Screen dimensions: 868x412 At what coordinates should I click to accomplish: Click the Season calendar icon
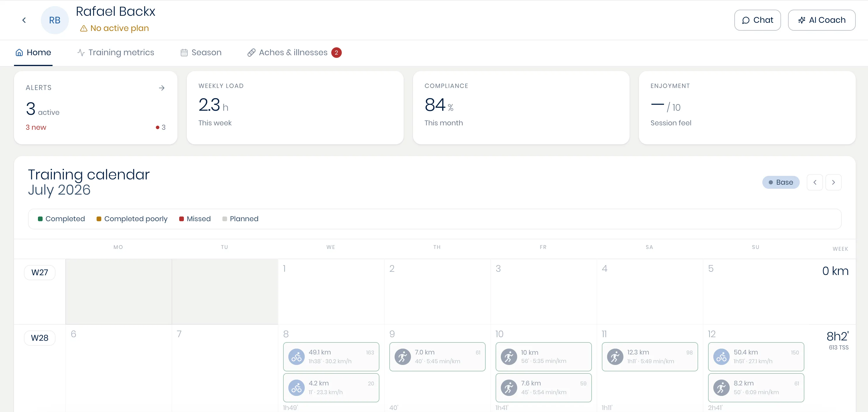coord(184,53)
